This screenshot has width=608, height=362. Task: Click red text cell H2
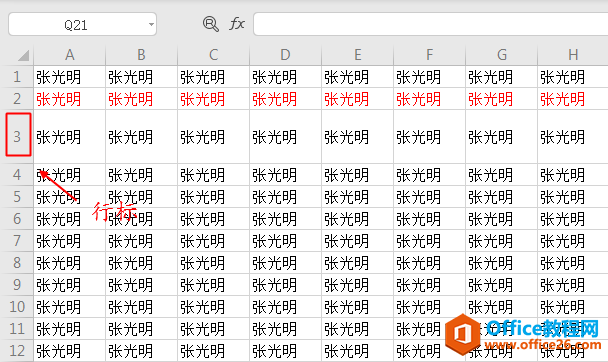point(573,99)
